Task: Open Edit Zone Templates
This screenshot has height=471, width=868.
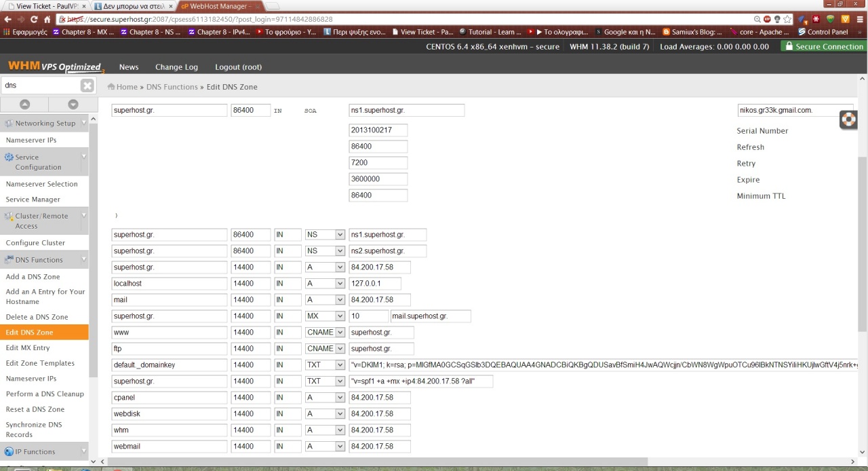Action: (40, 363)
